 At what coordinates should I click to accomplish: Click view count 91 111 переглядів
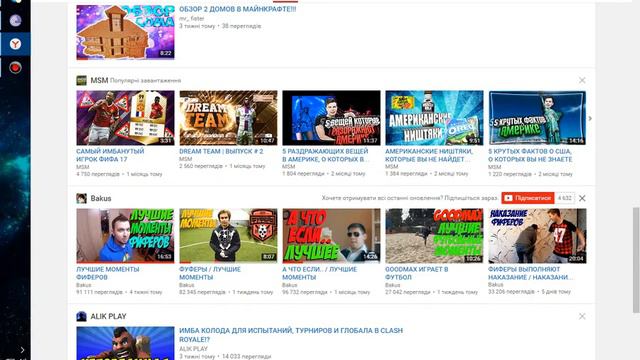pos(99,292)
